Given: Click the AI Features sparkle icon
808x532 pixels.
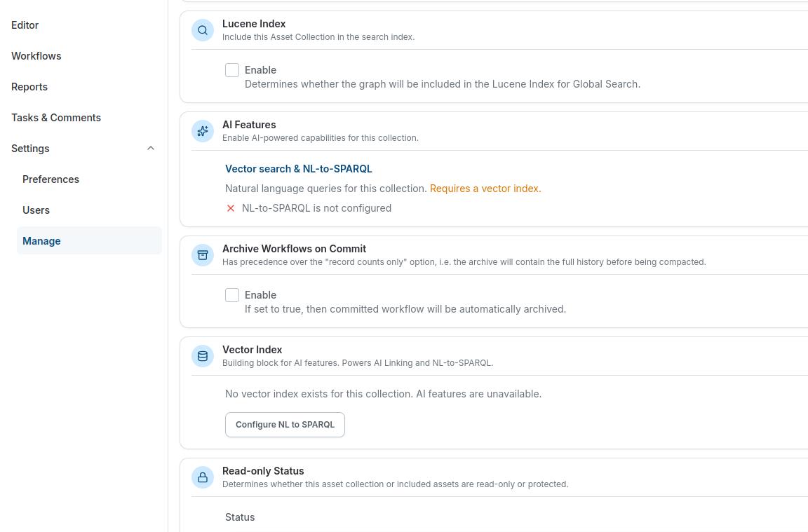Looking at the screenshot, I should pos(203,131).
